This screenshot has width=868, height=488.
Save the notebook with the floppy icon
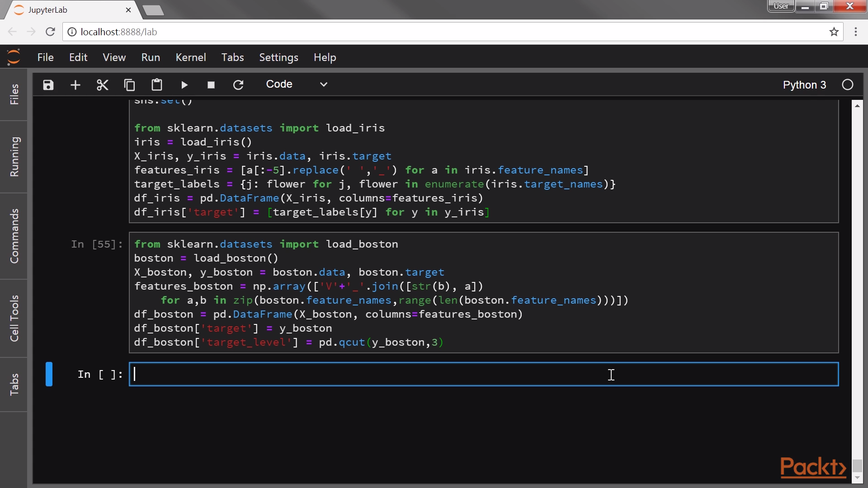pyautogui.click(x=48, y=85)
